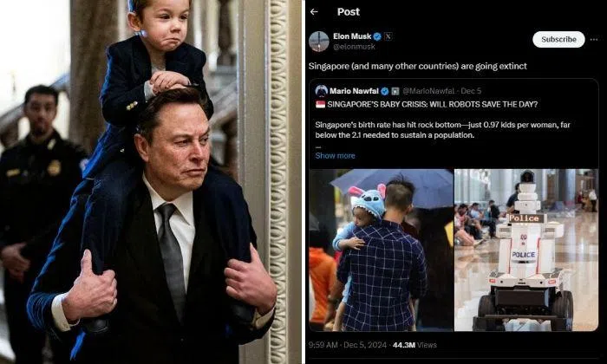The height and width of the screenshot is (364, 607).
Task: Open the father carrying child photo
Action: coord(381,250)
